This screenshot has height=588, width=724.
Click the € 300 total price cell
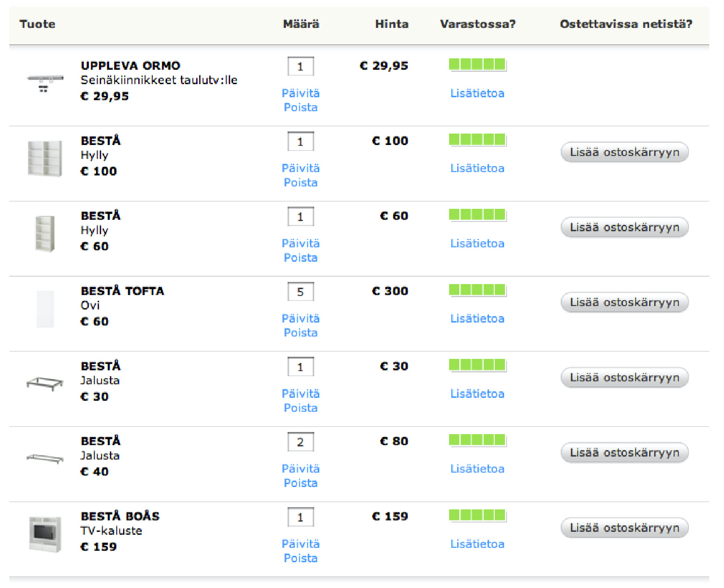[x=390, y=291]
